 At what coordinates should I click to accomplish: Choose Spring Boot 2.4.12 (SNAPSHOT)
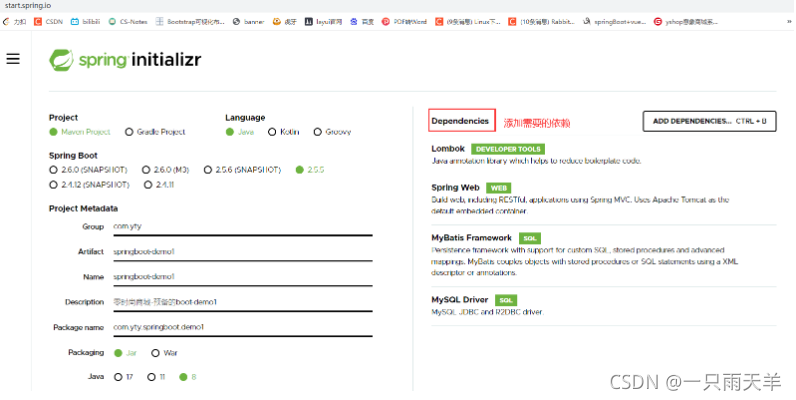click(x=89, y=185)
